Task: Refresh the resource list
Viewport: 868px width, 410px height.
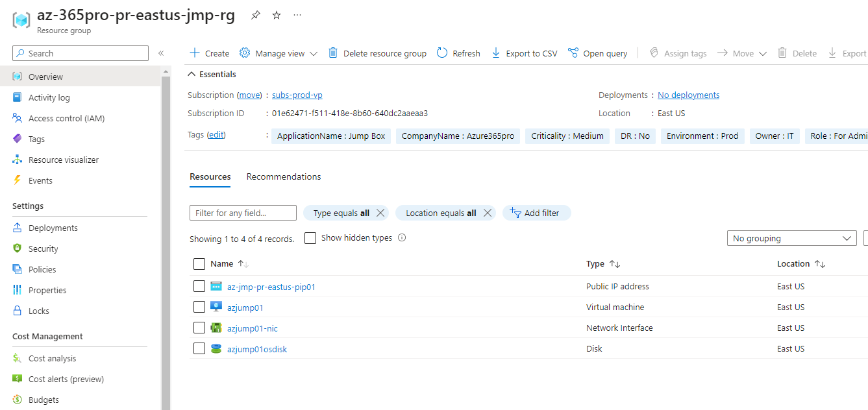Action: (458, 53)
